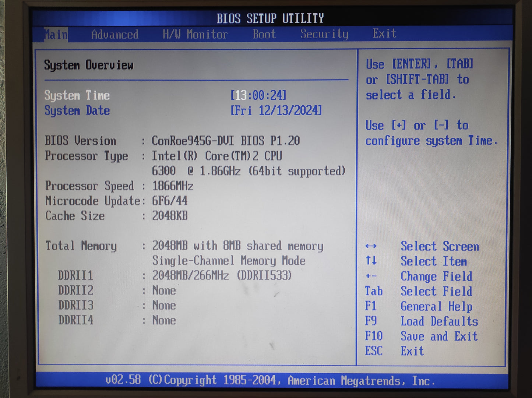Select the Microcode Update entry

(x=93, y=201)
